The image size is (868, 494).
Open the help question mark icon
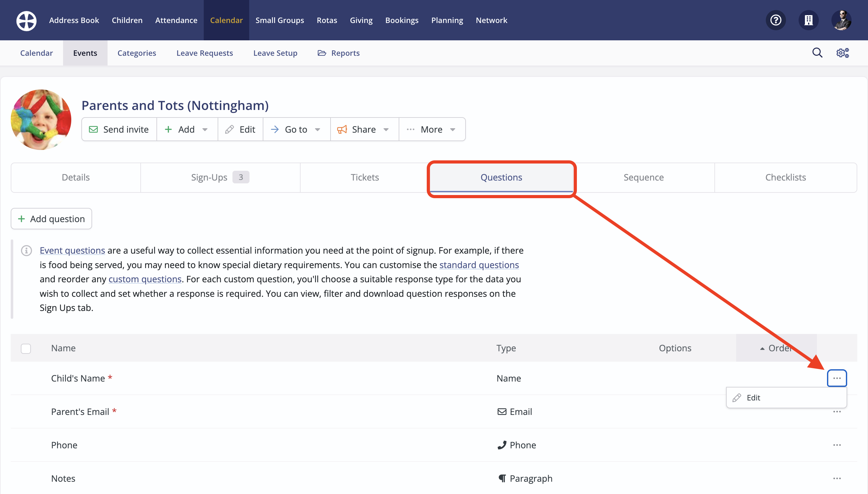[x=776, y=20]
